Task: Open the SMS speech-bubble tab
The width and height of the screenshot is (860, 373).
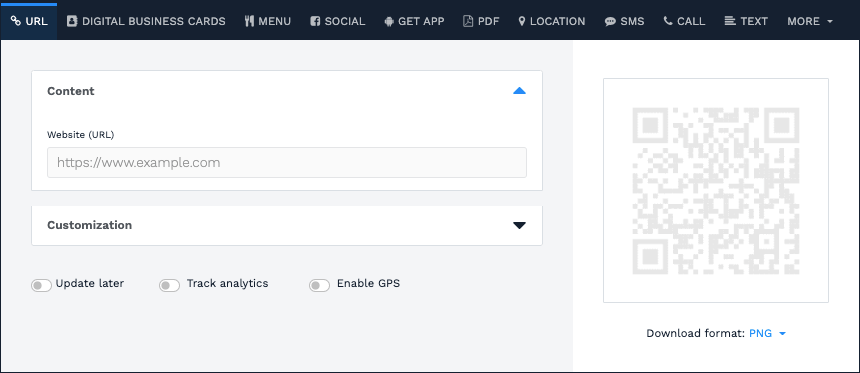Action: click(624, 21)
